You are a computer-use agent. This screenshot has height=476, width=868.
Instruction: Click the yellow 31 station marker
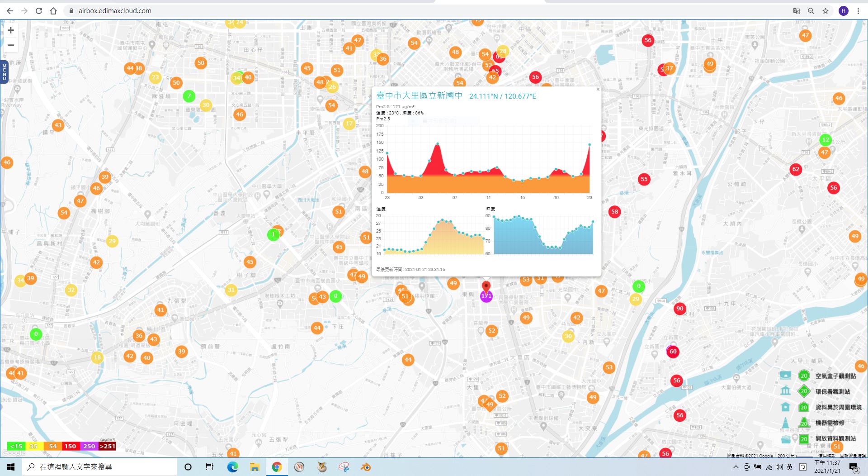pos(231,290)
